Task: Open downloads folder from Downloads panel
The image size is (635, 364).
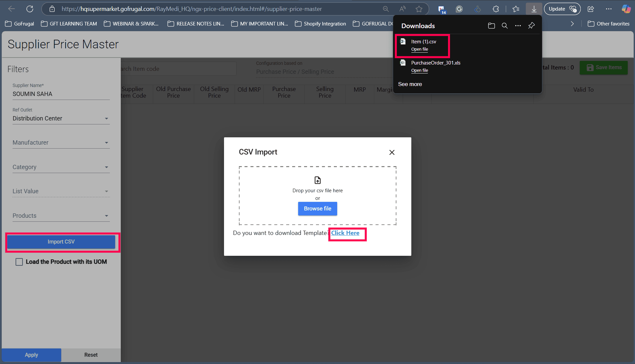Action: pos(491,25)
